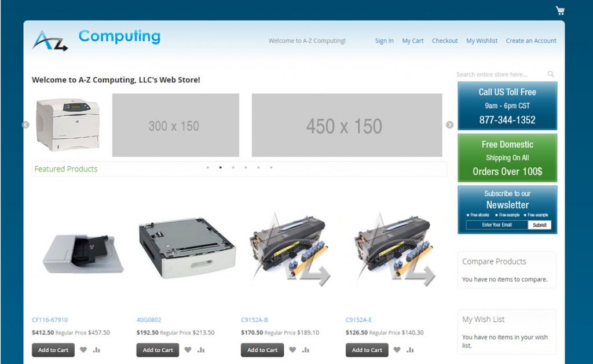
Task: Click the $412.50 price
Action: (43, 333)
